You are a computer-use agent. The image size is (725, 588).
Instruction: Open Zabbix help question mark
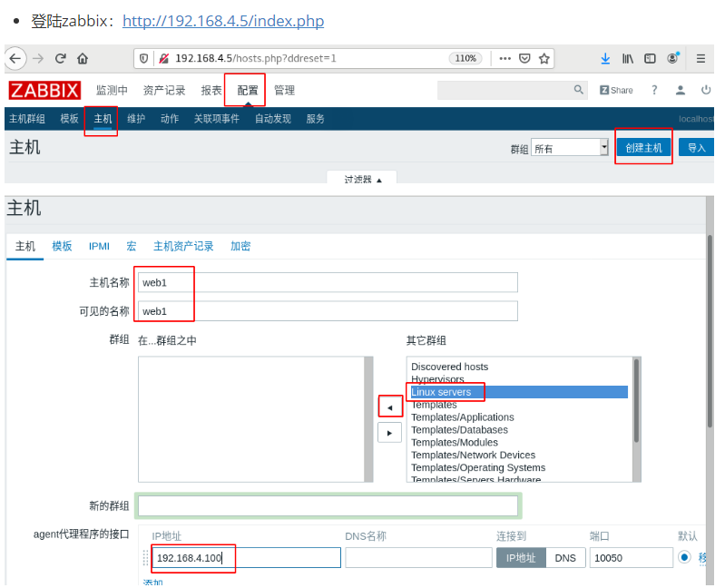point(654,90)
